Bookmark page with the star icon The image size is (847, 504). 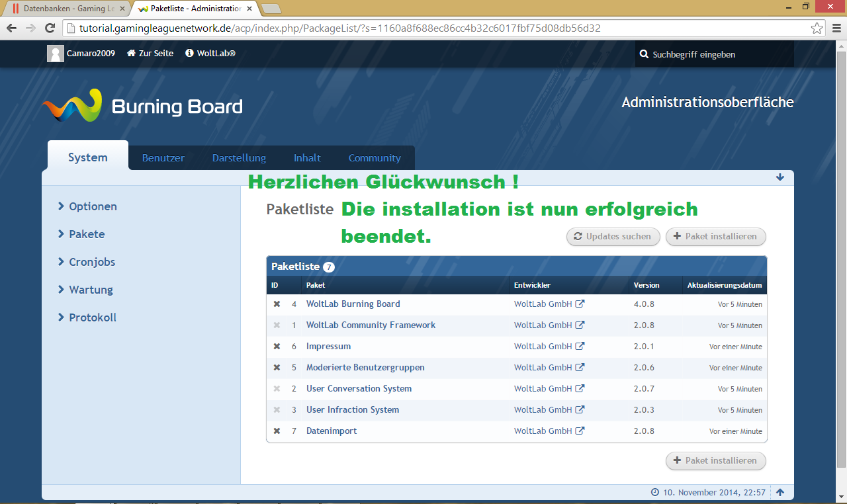817,28
